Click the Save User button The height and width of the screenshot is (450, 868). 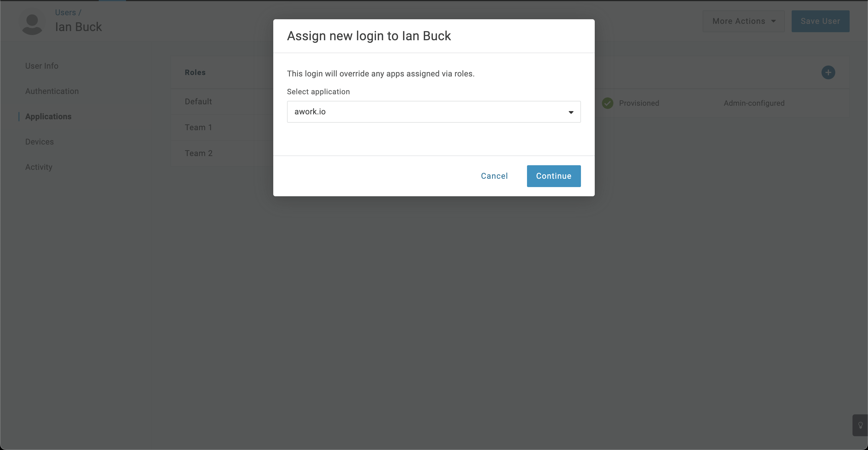820,21
